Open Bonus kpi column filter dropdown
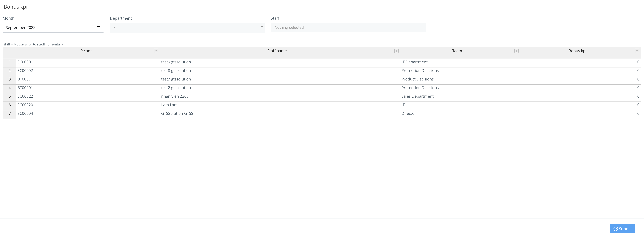This screenshot has height=237, width=644. 637,51
